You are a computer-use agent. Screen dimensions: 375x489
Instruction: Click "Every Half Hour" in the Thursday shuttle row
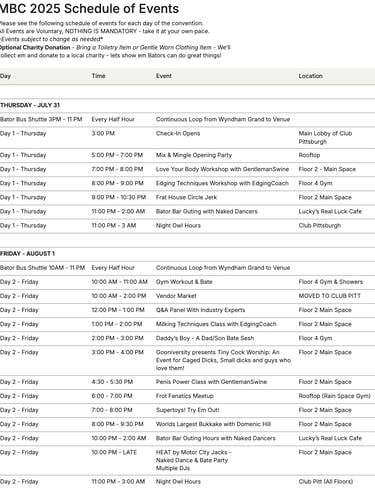click(113, 119)
